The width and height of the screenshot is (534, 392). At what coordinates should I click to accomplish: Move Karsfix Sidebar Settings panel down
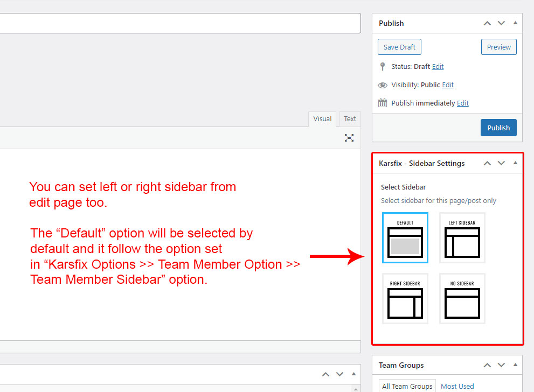click(501, 163)
